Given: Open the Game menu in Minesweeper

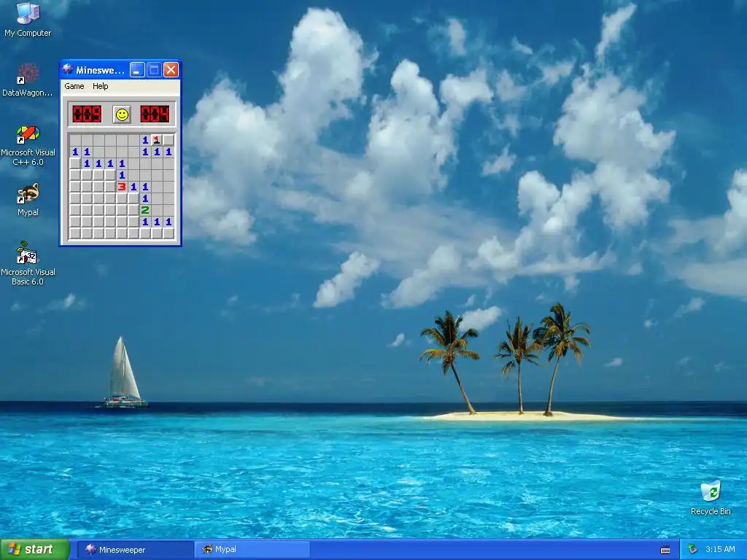Looking at the screenshot, I should 74,86.
